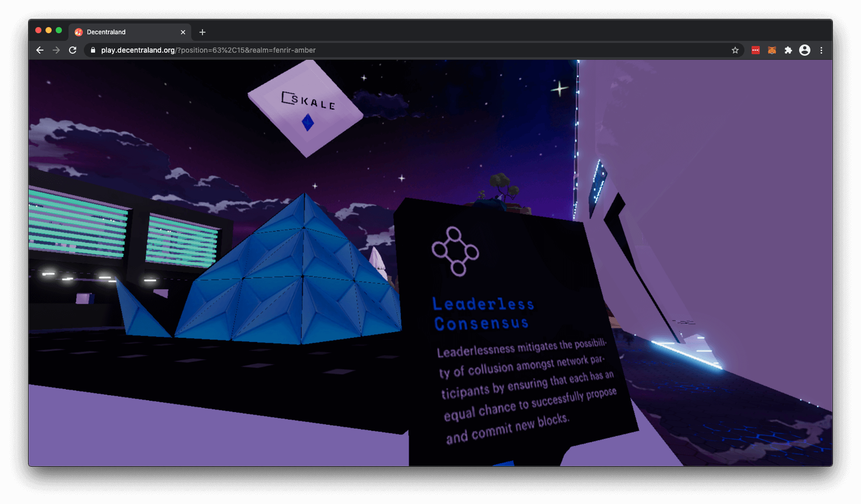Click the 'Leaderlessness mitigates' description text
The width and height of the screenshot is (861, 504).
coord(527,391)
